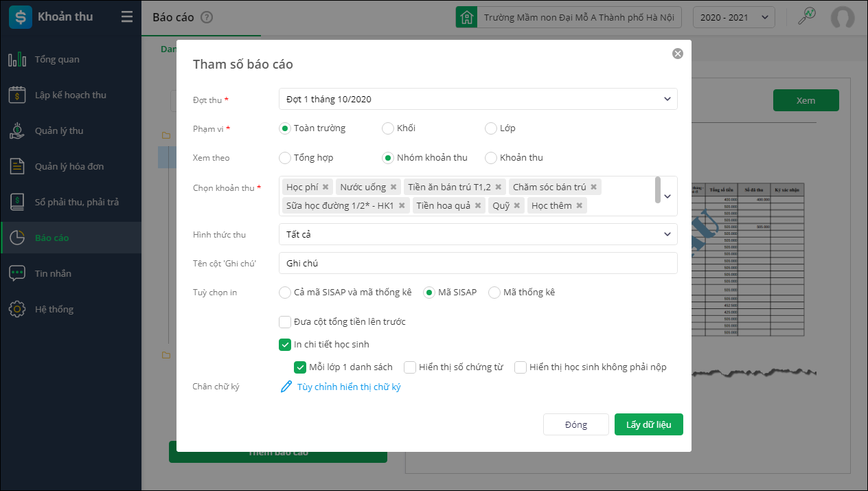The width and height of the screenshot is (868, 491).
Task: Remove the Học phí tag
Action: (x=325, y=187)
